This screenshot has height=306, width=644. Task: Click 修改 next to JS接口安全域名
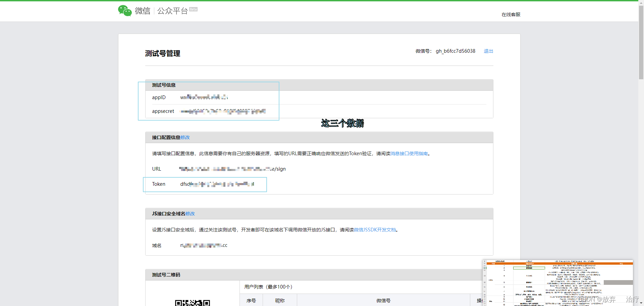[x=191, y=213]
